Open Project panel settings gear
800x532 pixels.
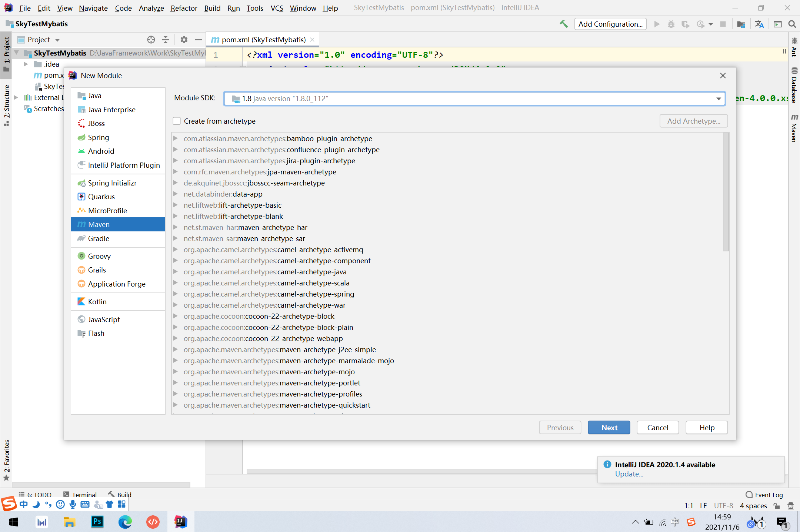coord(184,40)
